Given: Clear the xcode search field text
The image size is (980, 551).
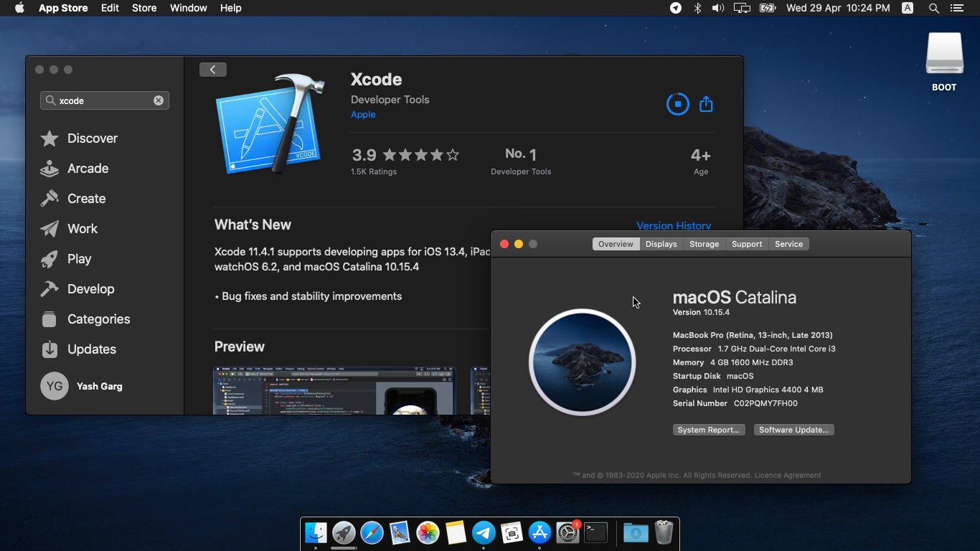Looking at the screenshot, I should click(159, 100).
